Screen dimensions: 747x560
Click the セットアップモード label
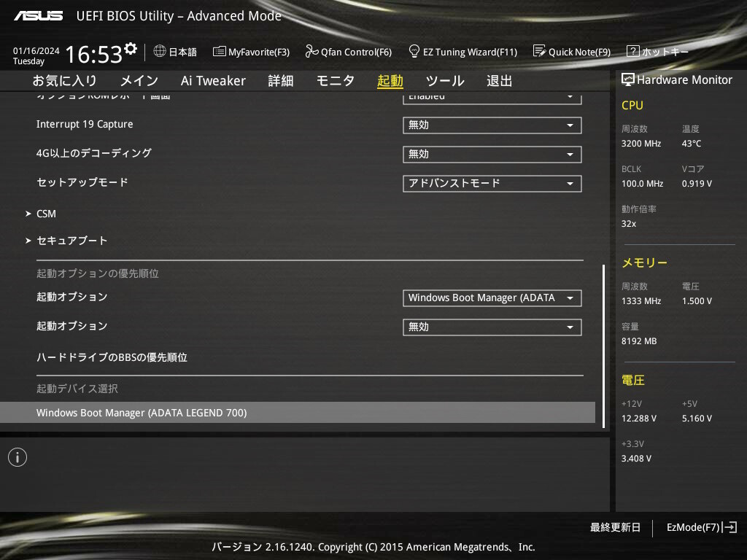pyautogui.click(x=82, y=182)
